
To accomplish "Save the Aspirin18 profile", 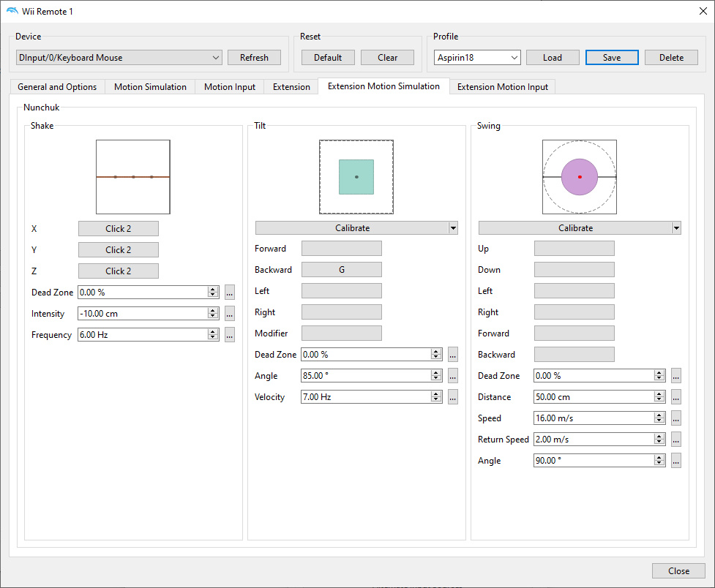I will pyautogui.click(x=612, y=58).
